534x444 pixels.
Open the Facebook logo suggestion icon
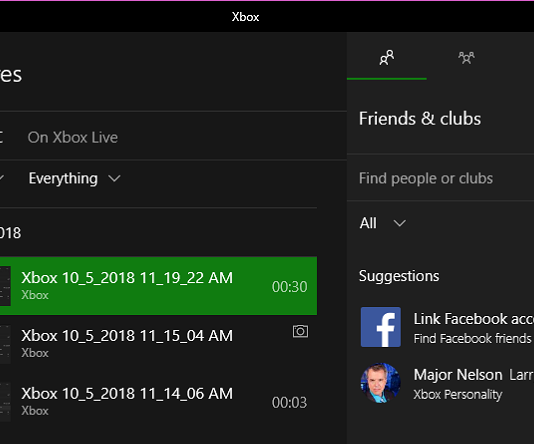click(x=380, y=327)
